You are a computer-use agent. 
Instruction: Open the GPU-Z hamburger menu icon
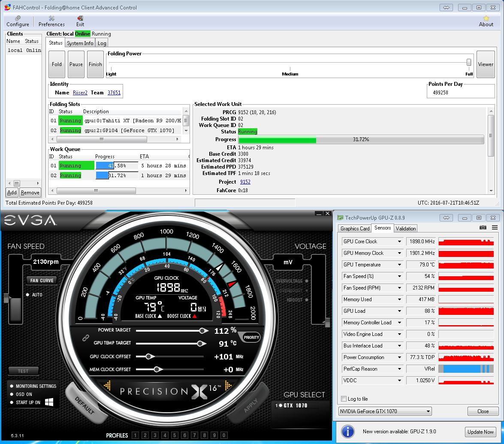(495, 228)
